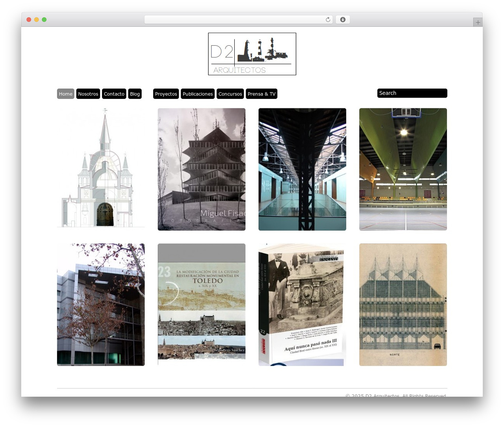Open the green-roofed sports hall thumbnail

coord(403,169)
